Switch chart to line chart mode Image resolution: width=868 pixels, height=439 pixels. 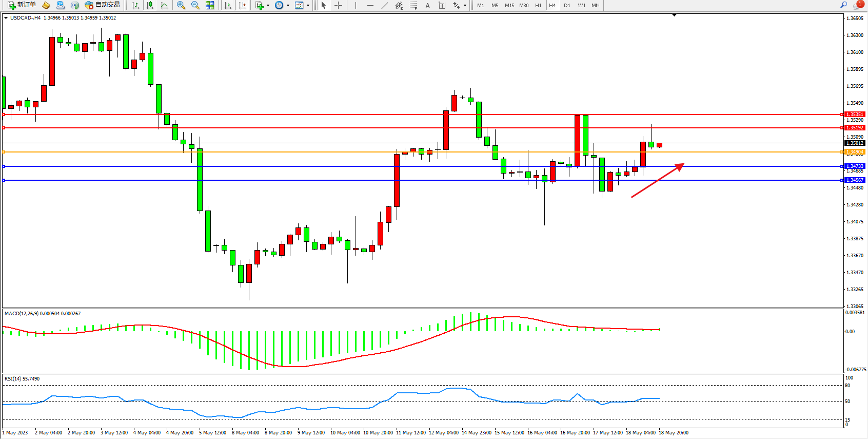pos(164,5)
